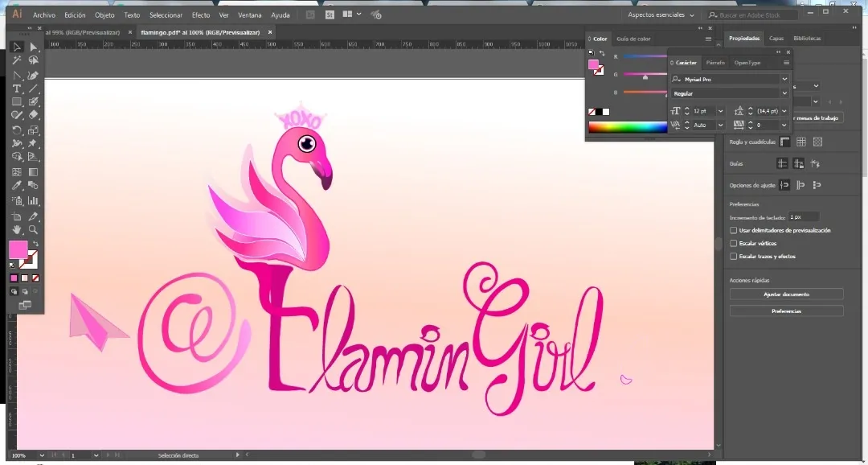Select the Symbol Sprayer tool

point(17,200)
